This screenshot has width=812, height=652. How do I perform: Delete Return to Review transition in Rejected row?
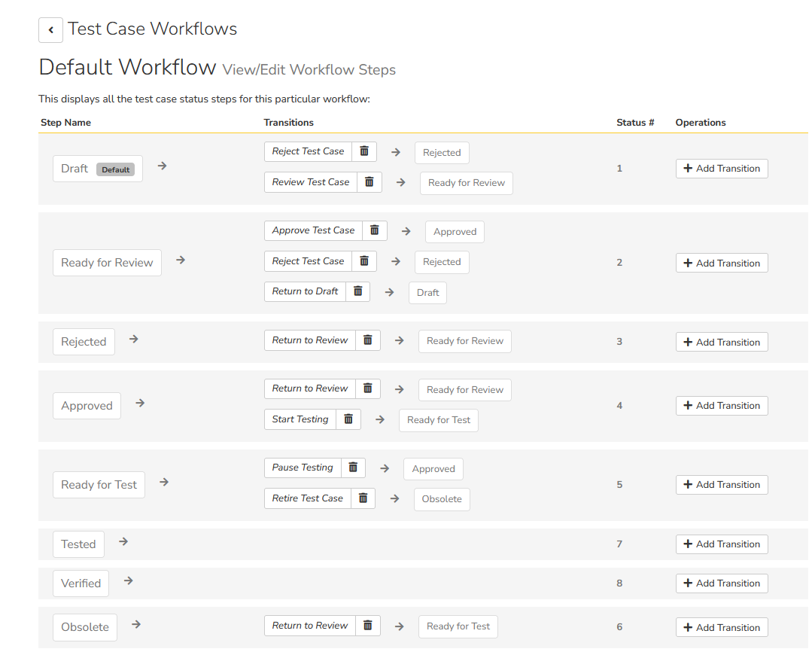pyautogui.click(x=368, y=340)
